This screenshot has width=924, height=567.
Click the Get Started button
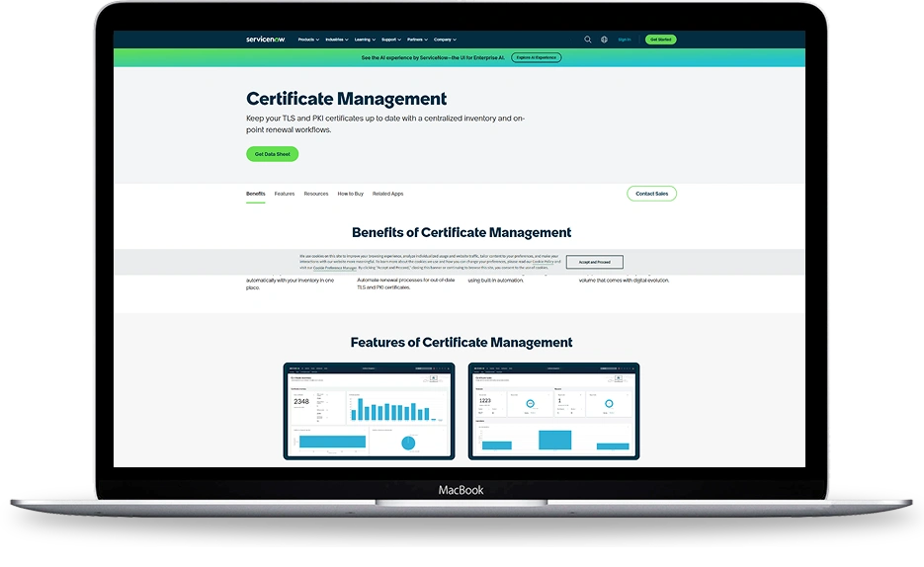tap(660, 40)
